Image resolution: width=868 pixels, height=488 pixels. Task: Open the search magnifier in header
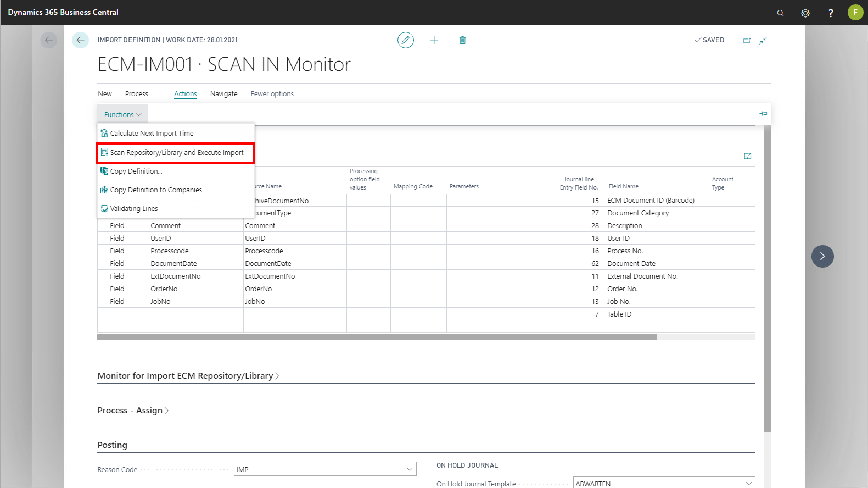[780, 13]
